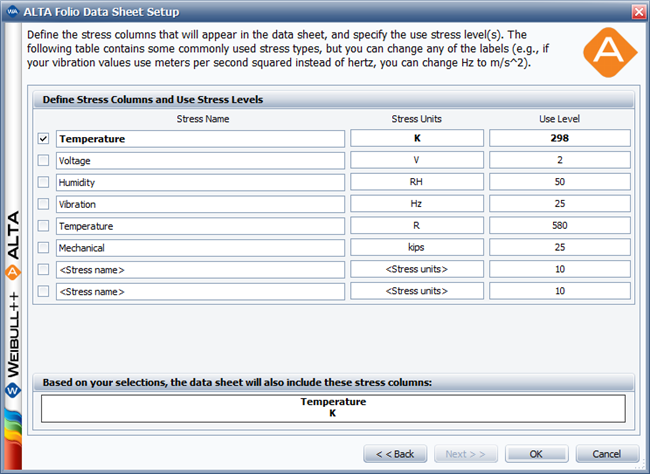Select the Mechanical stress checkbox
This screenshot has height=474, width=650.
pyautogui.click(x=43, y=248)
